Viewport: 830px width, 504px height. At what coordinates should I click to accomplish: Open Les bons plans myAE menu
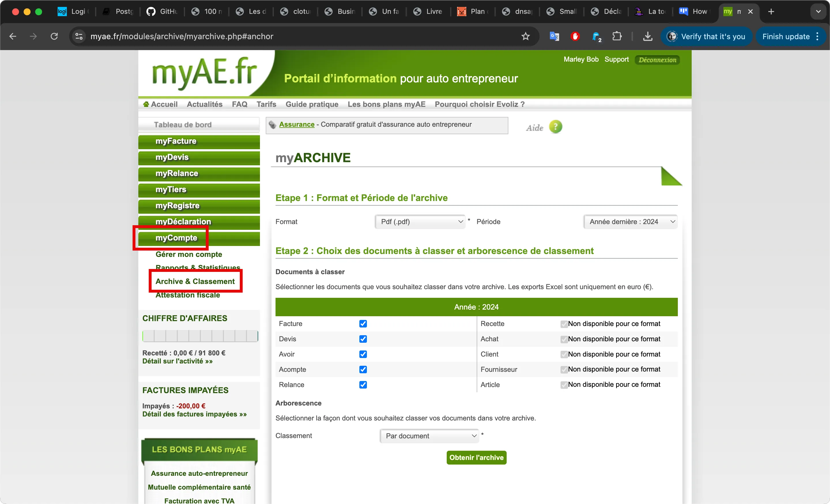386,104
